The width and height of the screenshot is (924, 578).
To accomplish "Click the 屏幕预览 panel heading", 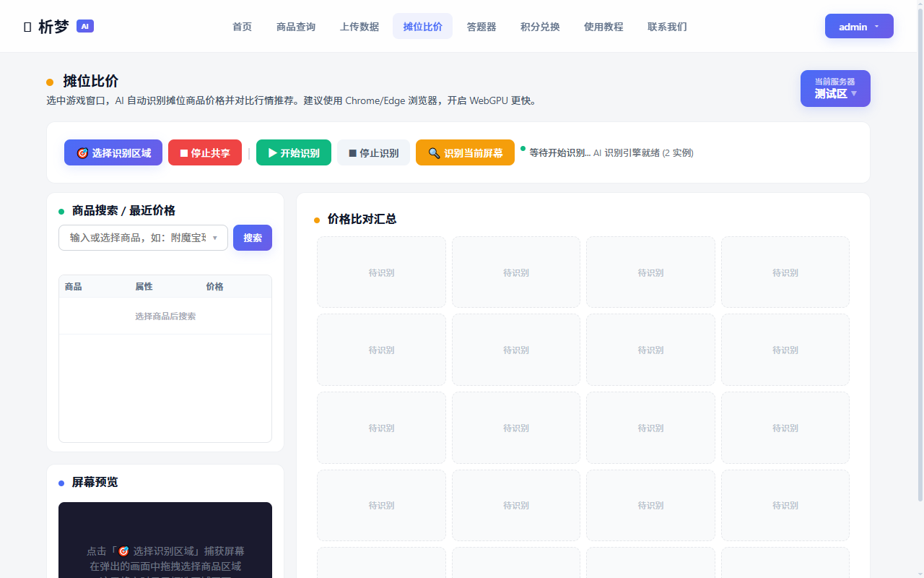I will pyautogui.click(x=95, y=482).
